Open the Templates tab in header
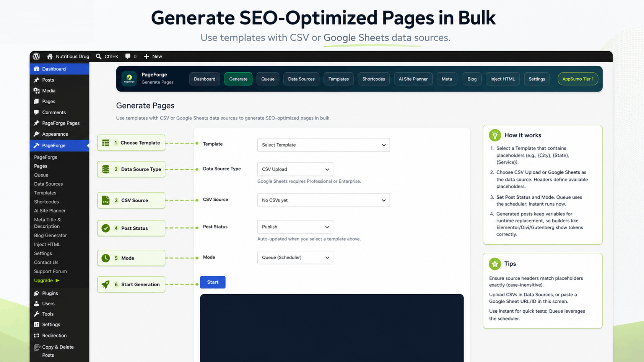 point(338,79)
